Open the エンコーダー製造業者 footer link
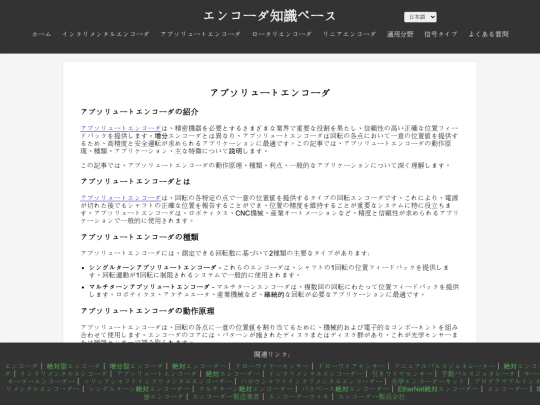The height and width of the screenshot is (405, 540). 226,396
